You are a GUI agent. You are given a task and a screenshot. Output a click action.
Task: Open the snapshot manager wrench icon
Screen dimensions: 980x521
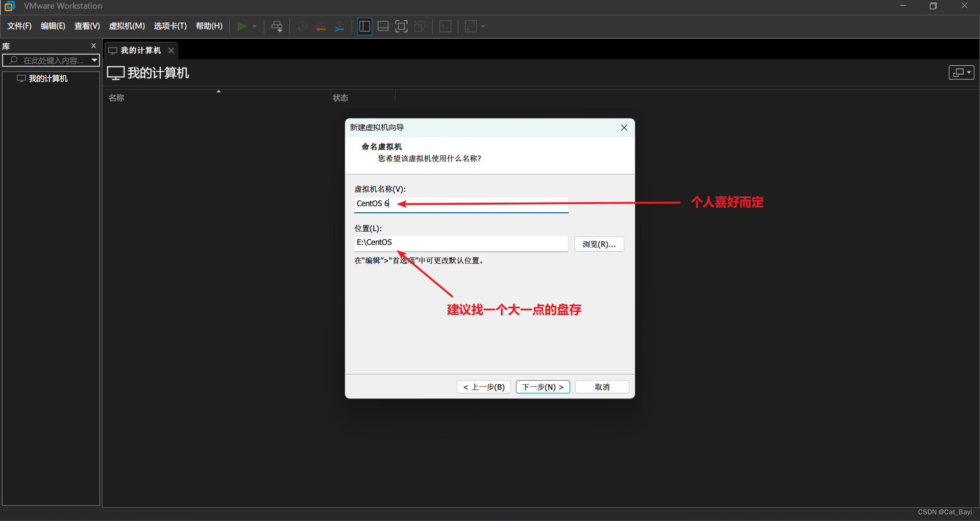coord(339,27)
